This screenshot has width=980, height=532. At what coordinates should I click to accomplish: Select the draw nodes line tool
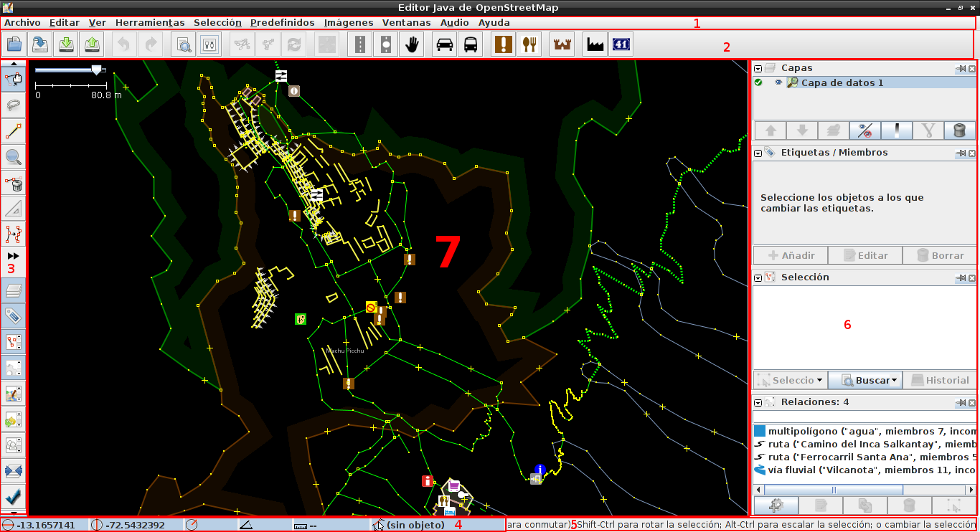14,130
